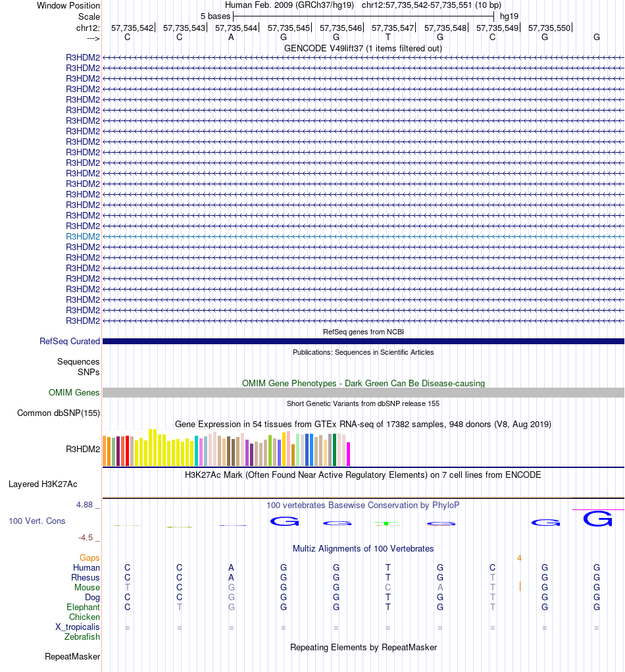Select the Rhesus species label

tap(86, 578)
